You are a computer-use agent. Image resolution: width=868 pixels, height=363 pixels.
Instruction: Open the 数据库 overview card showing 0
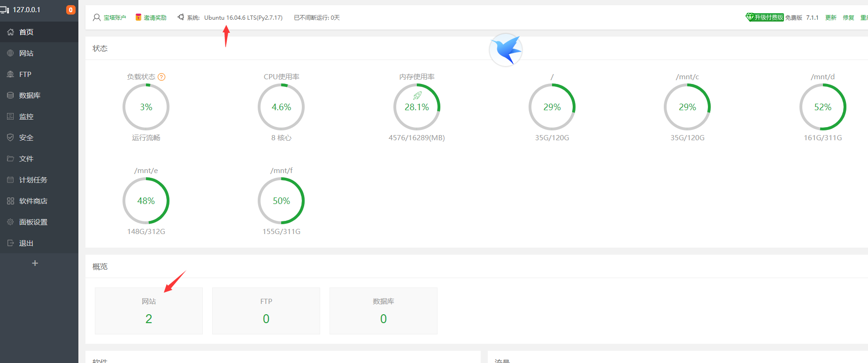(x=384, y=311)
